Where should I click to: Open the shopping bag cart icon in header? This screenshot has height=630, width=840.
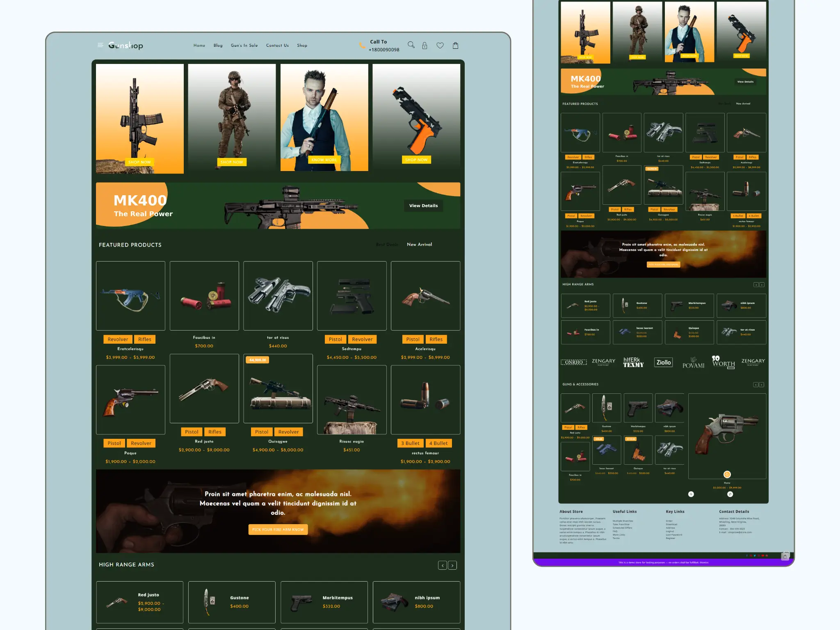click(455, 46)
